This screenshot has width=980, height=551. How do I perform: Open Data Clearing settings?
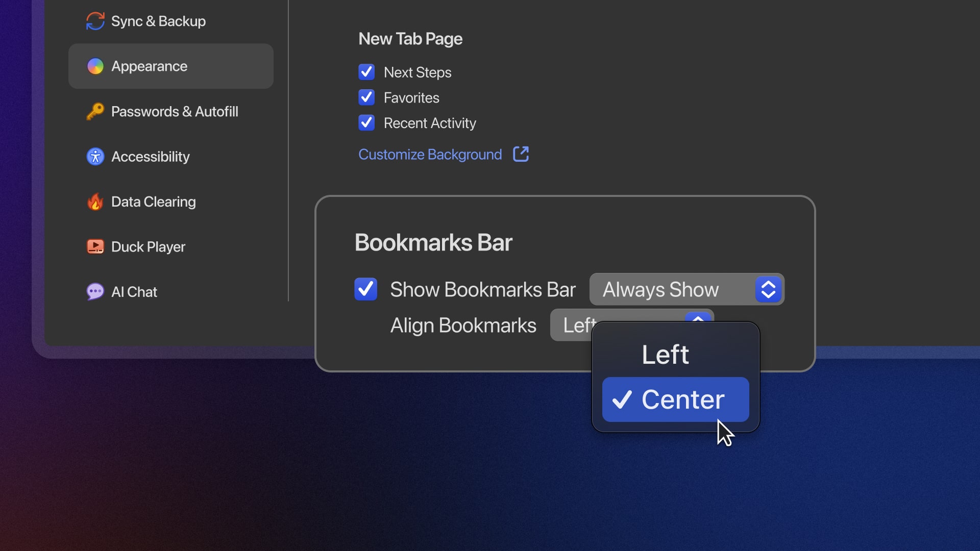tap(170, 202)
